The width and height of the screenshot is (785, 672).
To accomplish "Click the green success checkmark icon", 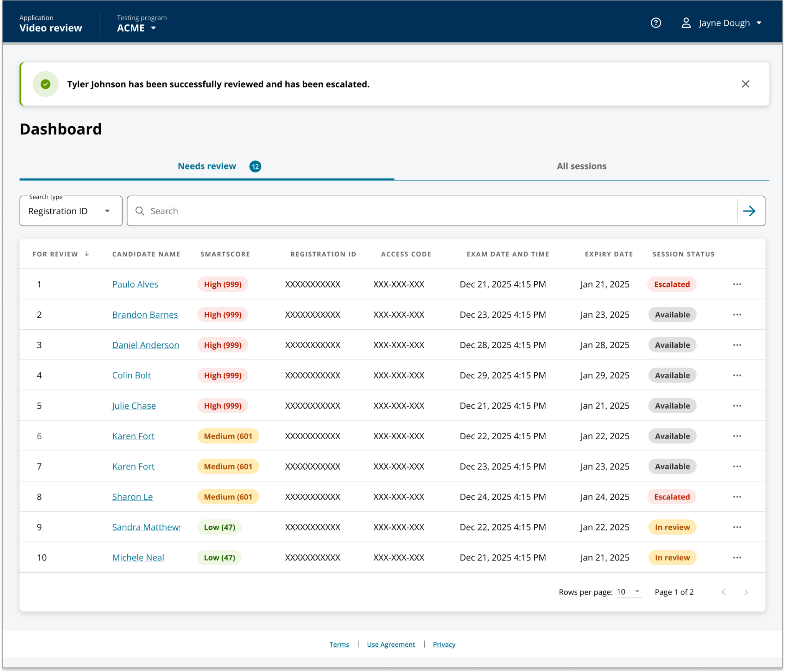I will point(46,84).
